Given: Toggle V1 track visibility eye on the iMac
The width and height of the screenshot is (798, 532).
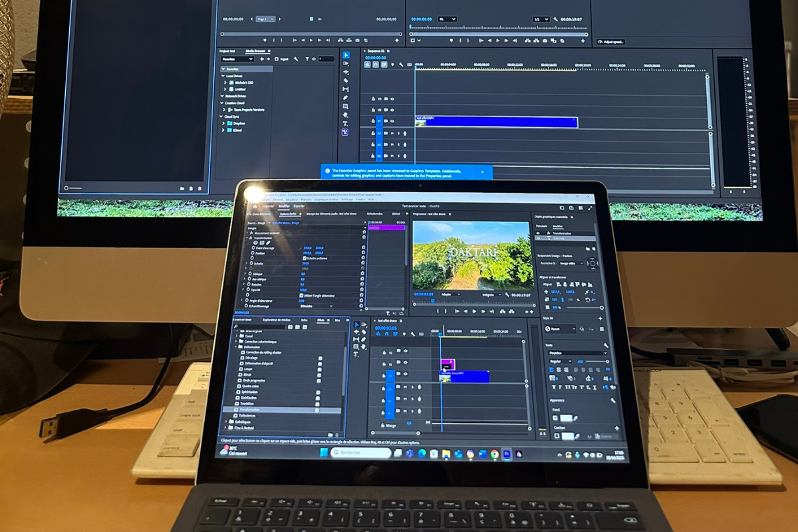Looking at the screenshot, I should pos(392,122).
